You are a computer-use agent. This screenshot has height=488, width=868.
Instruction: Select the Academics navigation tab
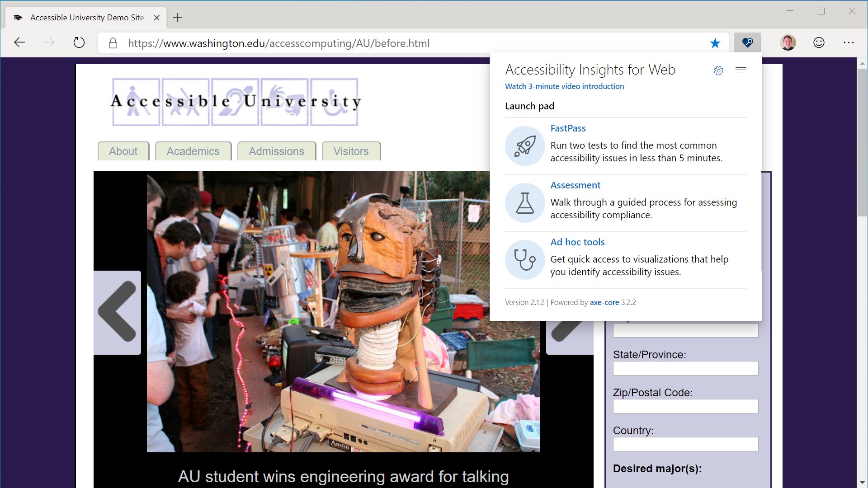[x=193, y=151]
